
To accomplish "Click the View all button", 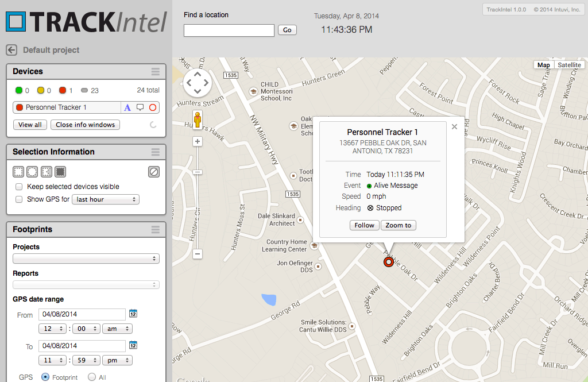I will [30, 125].
